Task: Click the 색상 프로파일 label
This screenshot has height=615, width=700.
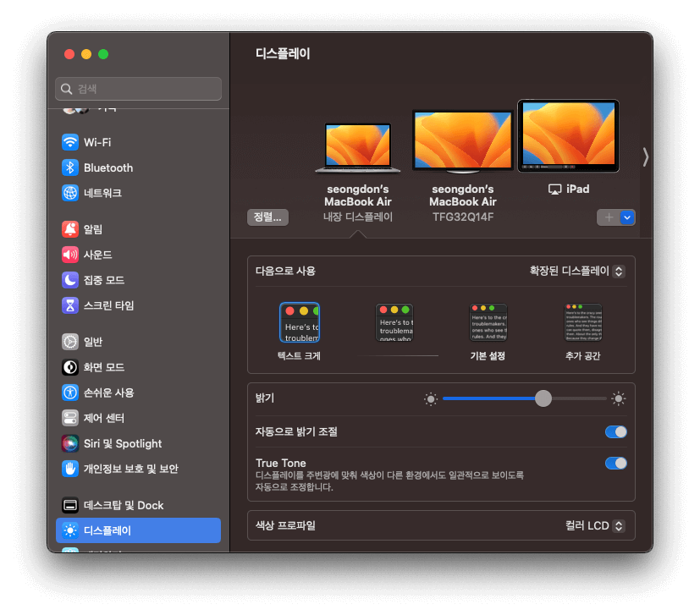Action: click(285, 525)
